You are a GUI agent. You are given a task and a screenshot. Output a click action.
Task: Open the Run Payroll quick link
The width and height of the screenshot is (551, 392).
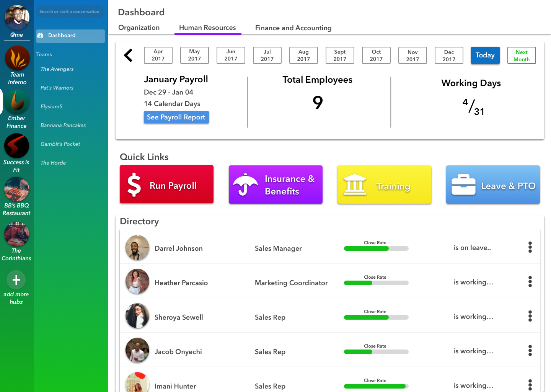[166, 185]
